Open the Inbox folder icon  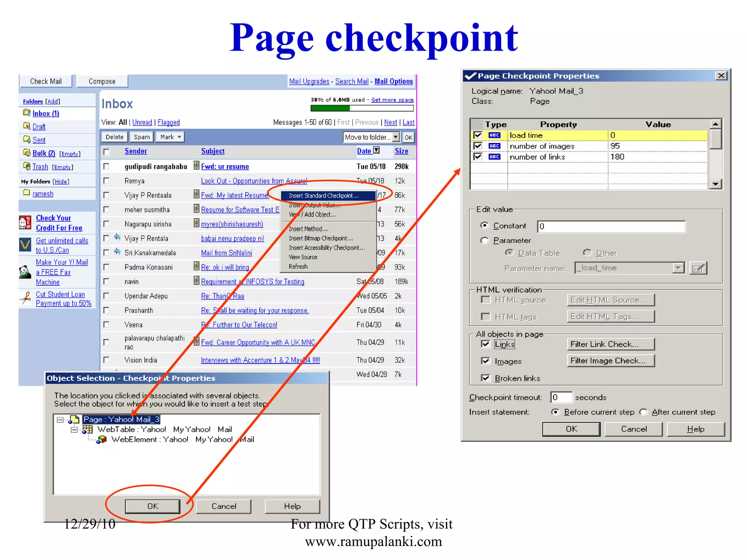[27, 113]
